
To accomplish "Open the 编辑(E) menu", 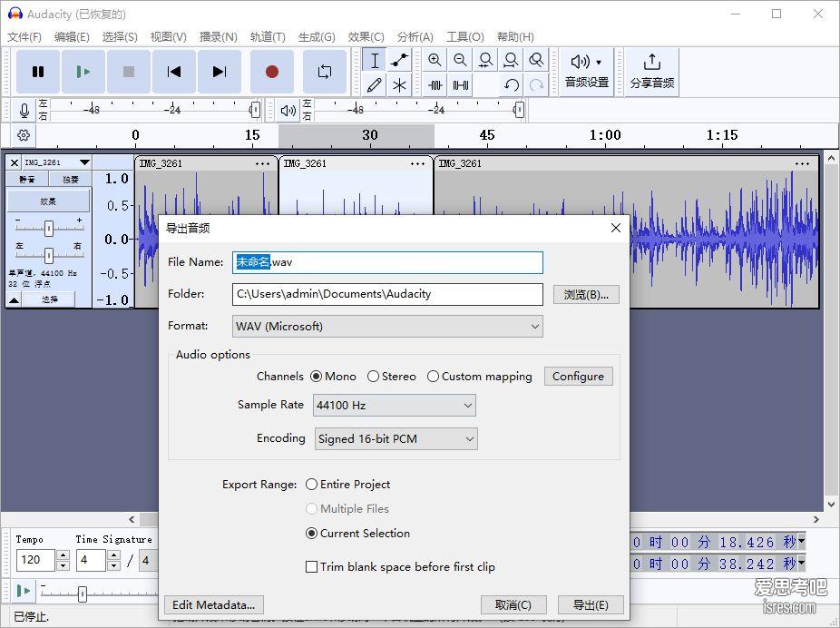I will (72, 37).
